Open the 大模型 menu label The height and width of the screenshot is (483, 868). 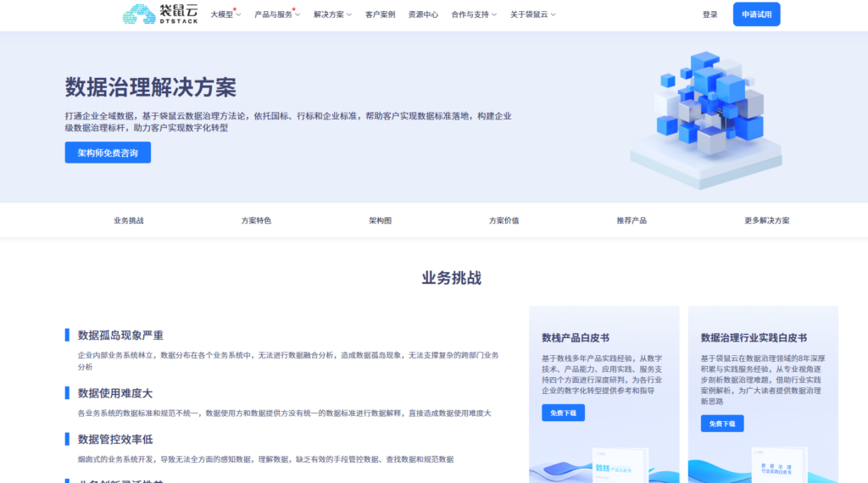pos(222,14)
